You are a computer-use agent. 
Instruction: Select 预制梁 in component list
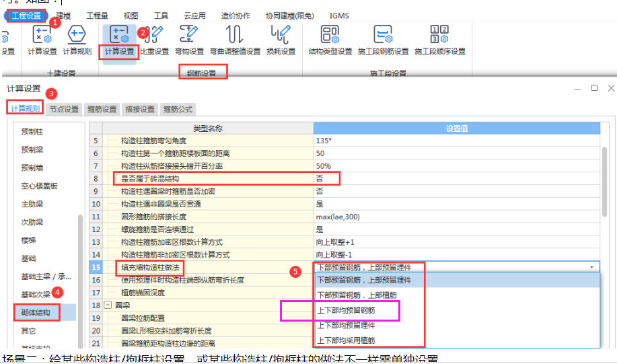coord(32,149)
